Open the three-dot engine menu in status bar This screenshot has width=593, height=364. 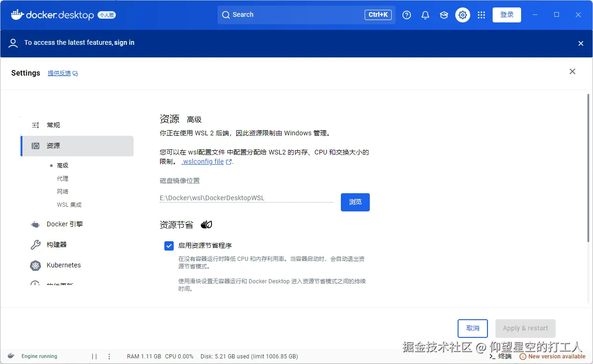(x=109, y=357)
